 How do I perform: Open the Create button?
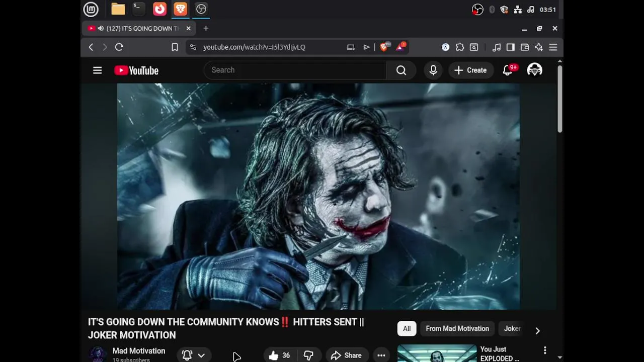coord(470,70)
